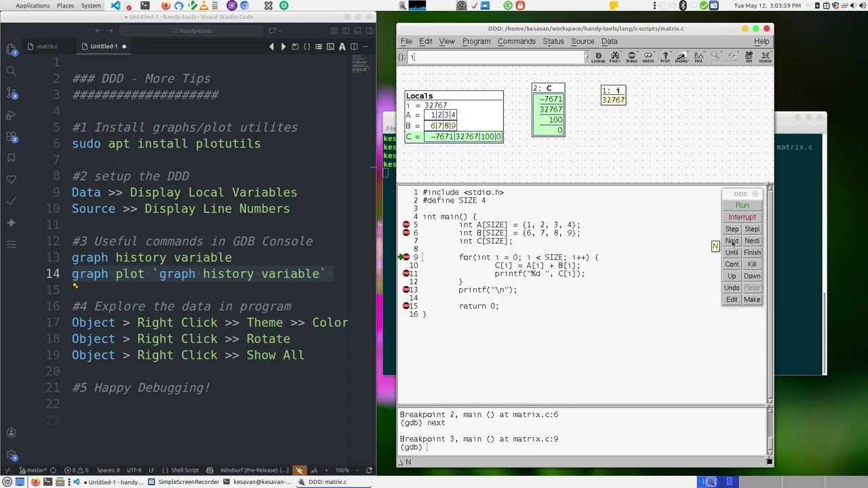Viewport: 868px width, 488px height.
Task: Click the Nexti button in command tool
Action: [x=752, y=241]
